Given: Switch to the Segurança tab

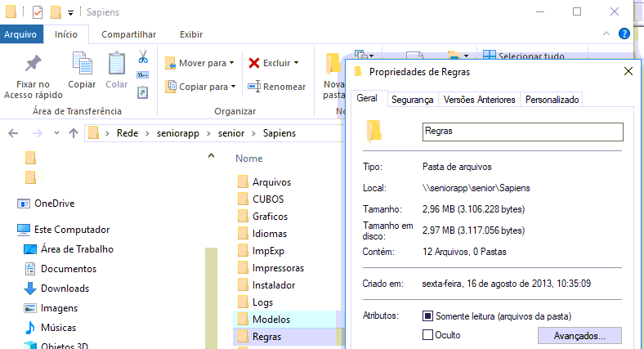Looking at the screenshot, I should click(x=412, y=100).
